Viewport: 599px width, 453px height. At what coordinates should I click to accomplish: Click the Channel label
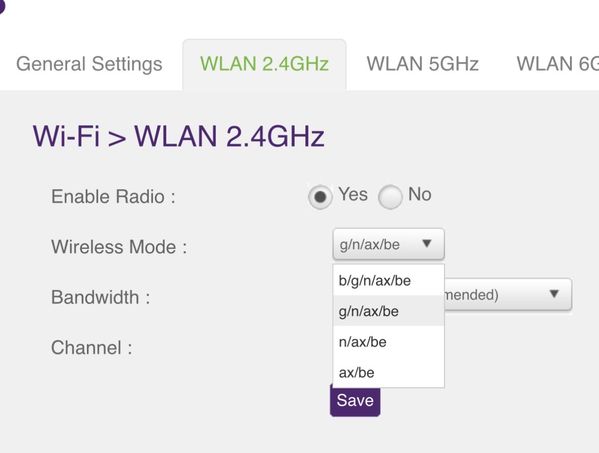(92, 348)
